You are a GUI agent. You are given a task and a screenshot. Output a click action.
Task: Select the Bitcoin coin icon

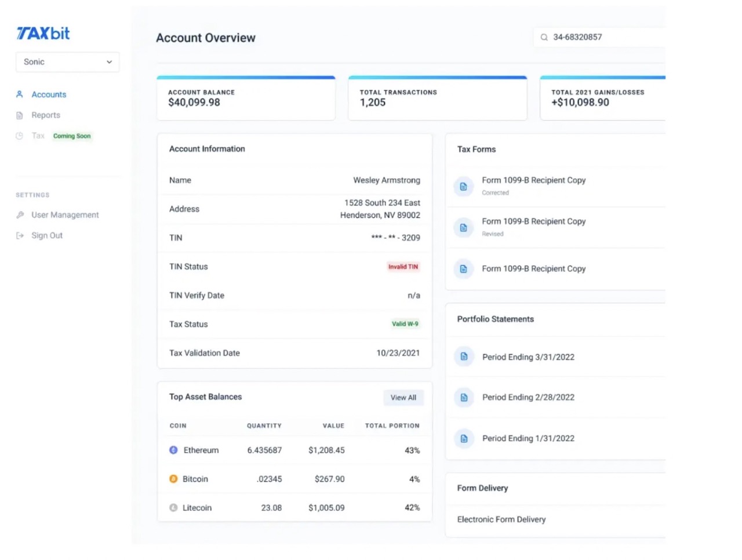click(173, 479)
